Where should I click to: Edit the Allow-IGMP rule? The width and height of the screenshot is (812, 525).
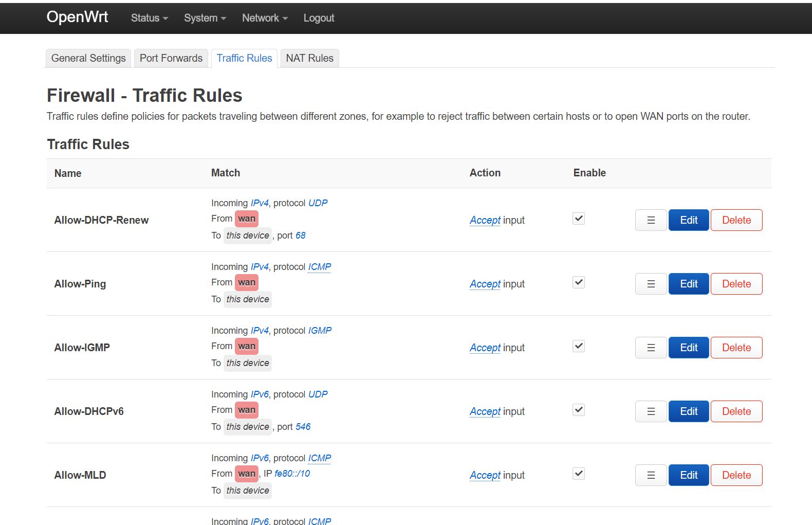click(689, 348)
